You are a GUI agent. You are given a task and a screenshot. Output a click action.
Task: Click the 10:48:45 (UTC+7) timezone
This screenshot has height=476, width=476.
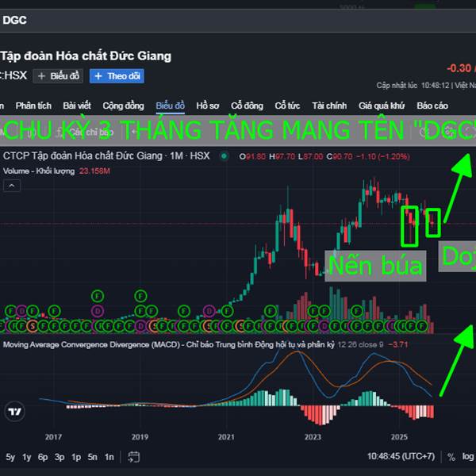[401, 456]
